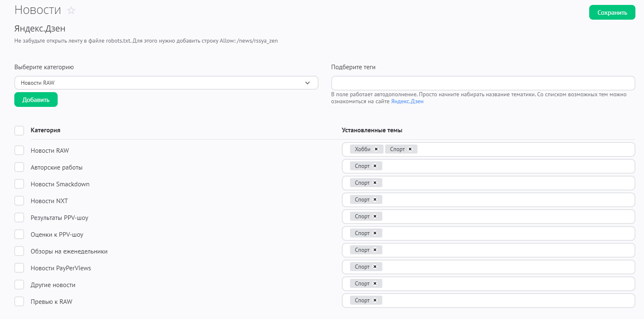Click the Новости RAW category label
The height and width of the screenshot is (319, 644).
(x=50, y=151)
